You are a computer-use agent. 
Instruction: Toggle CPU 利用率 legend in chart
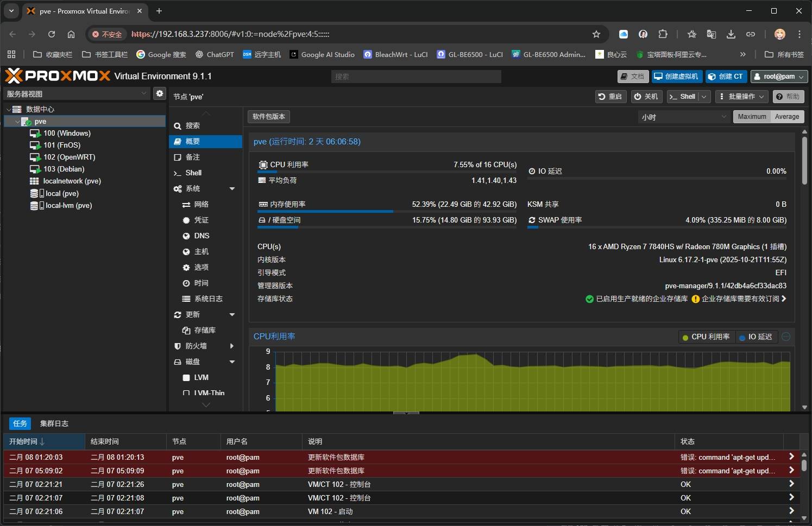point(706,337)
